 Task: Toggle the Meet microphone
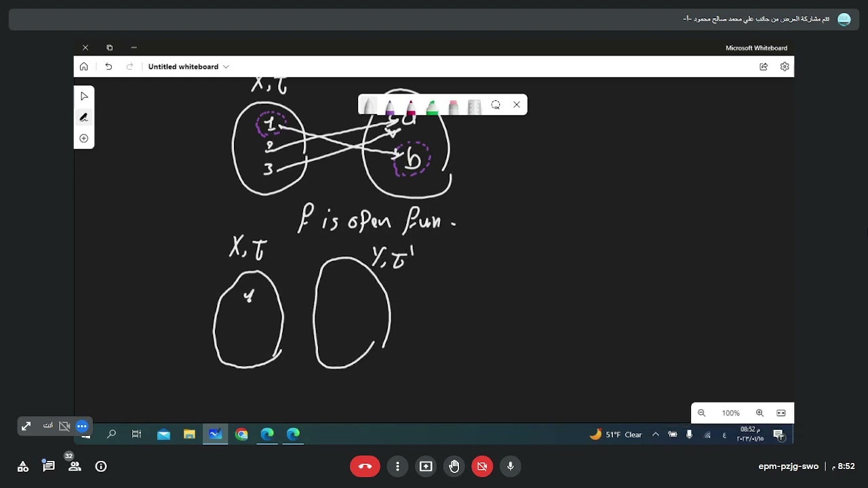coord(511,466)
